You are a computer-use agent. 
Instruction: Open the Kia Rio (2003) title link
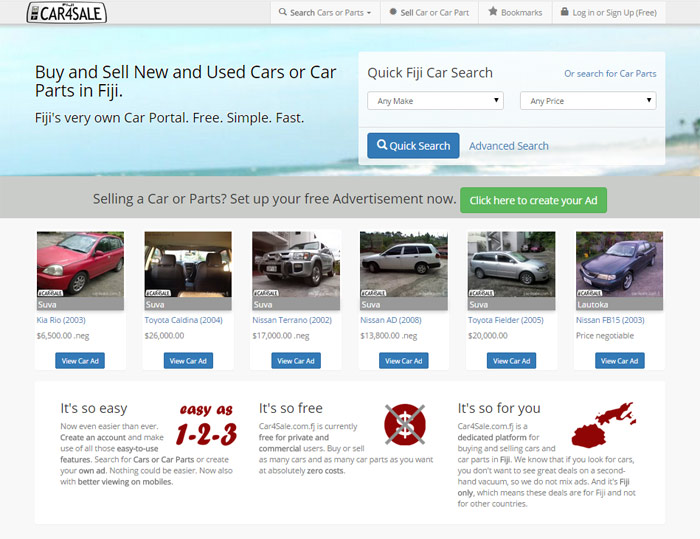[x=61, y=320]
